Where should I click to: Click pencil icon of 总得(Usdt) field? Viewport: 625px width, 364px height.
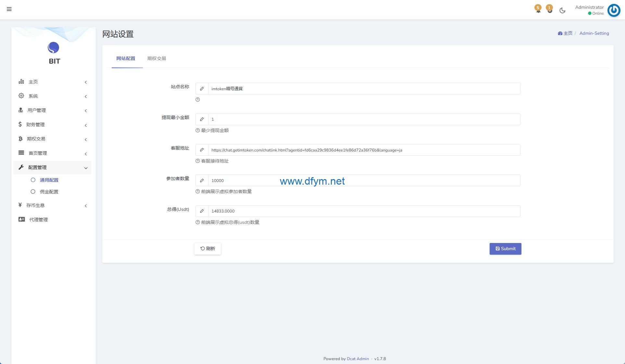click(x=202, y=211)
